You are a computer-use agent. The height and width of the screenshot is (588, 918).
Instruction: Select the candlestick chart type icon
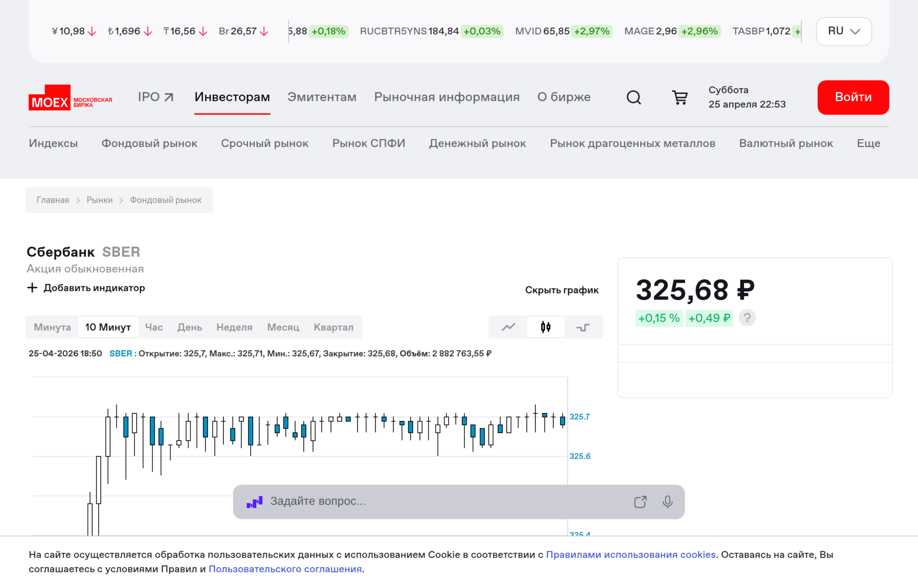coord(546,327)
